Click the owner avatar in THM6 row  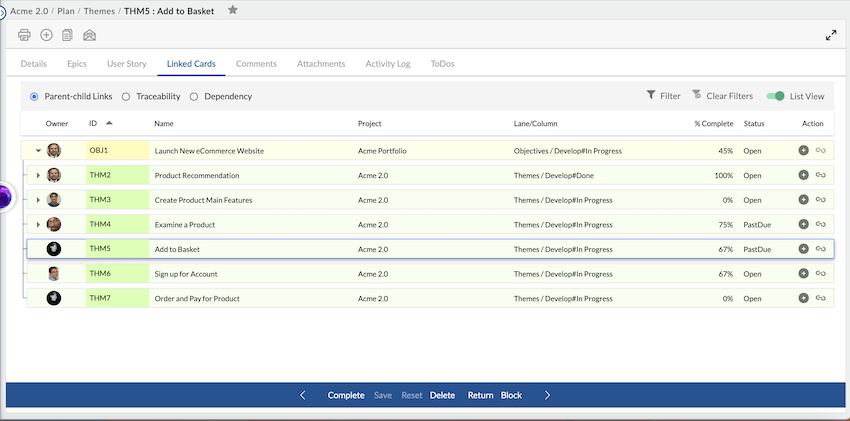[54, 274]
